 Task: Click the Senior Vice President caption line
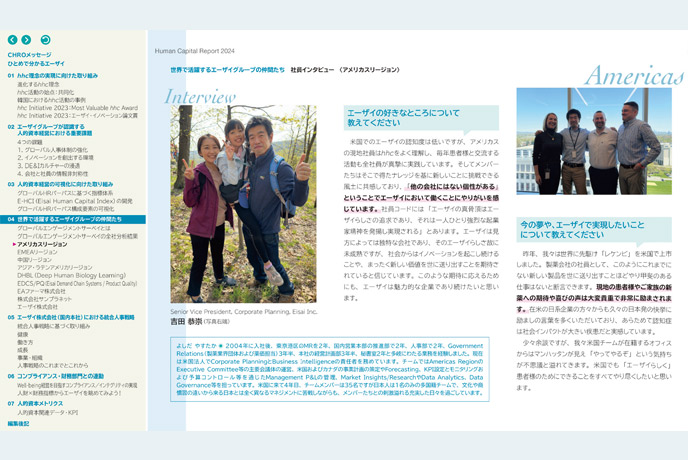pos(244,312)
